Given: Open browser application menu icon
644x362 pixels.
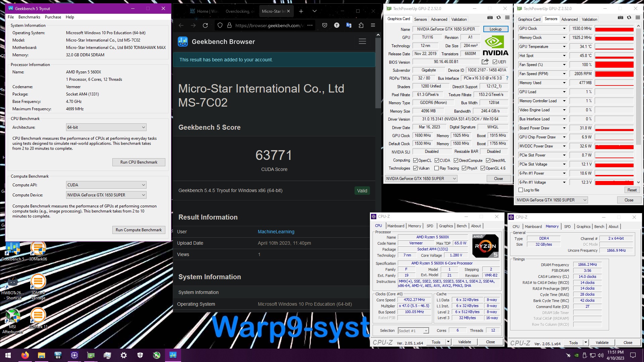Looking at the screenshot, I should 373,25.
